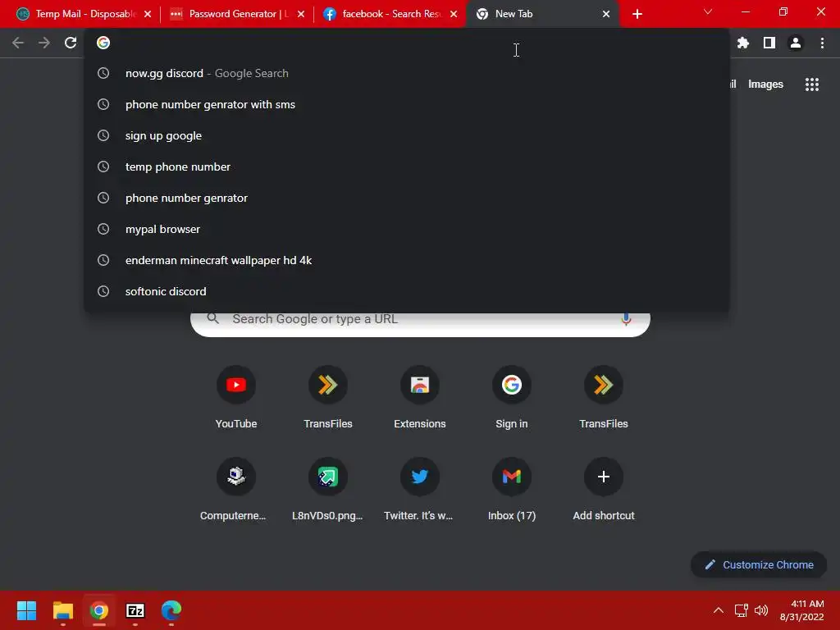840x630 pixels.
Task: Select "enderman minecraft wallpaper hd 4k" suggestion
Action: coord(407,260)
